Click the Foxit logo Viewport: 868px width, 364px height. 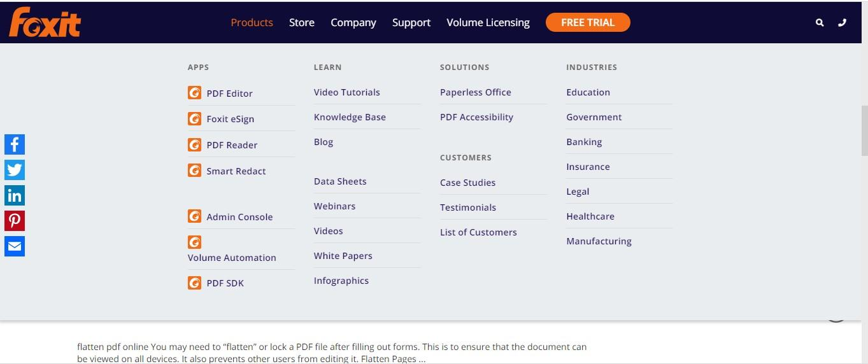pos(45,22)
